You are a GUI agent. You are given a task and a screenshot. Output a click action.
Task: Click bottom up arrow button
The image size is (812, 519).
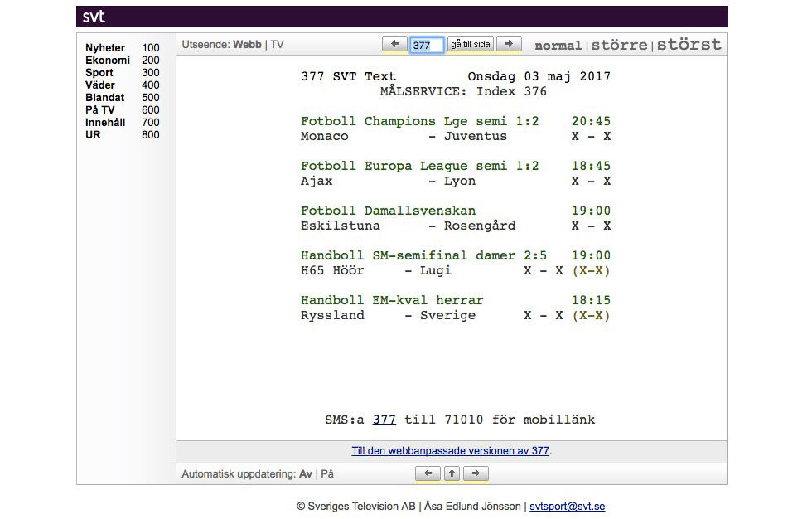coord(452,473)
